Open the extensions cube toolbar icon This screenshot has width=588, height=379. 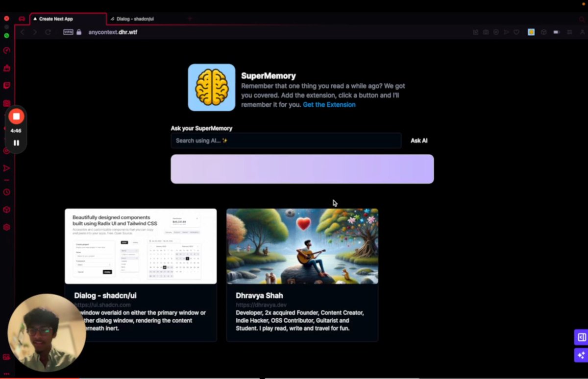[543, 32]
